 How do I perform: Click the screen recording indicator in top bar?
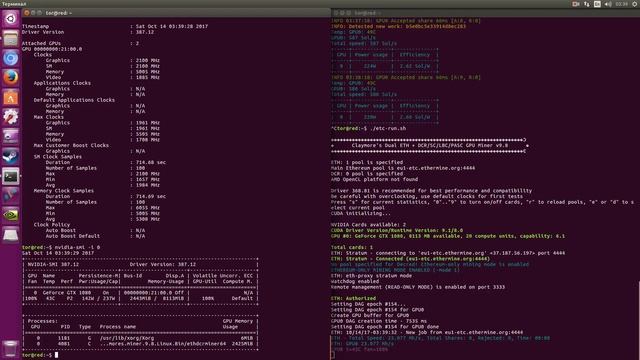pyautogui.click(x=576, y=4)
